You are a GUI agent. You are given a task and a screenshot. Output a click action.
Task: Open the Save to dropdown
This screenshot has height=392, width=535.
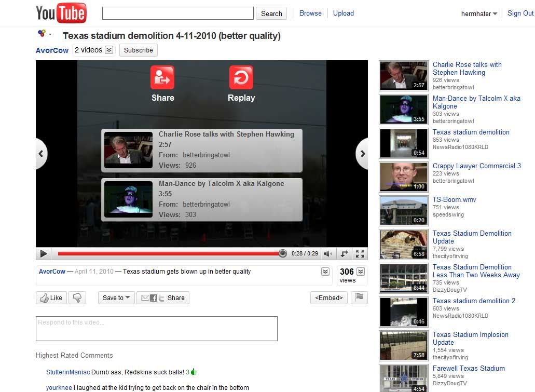(116, 298)
